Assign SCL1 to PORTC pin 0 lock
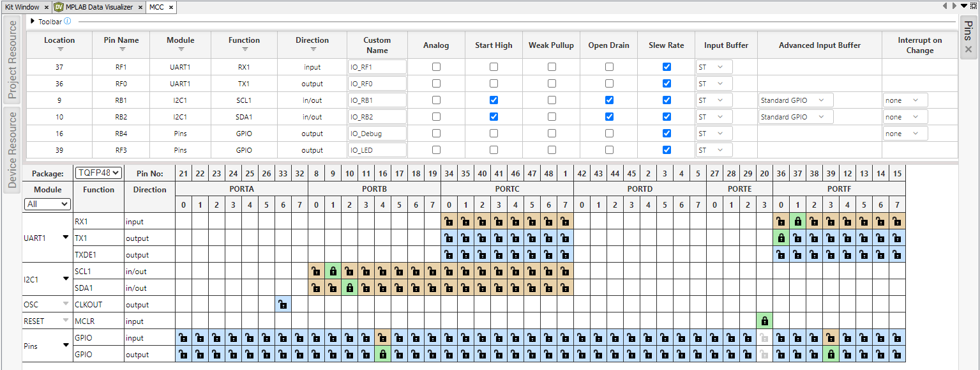This screenshot has height=370, width=980. click(449, 272)
